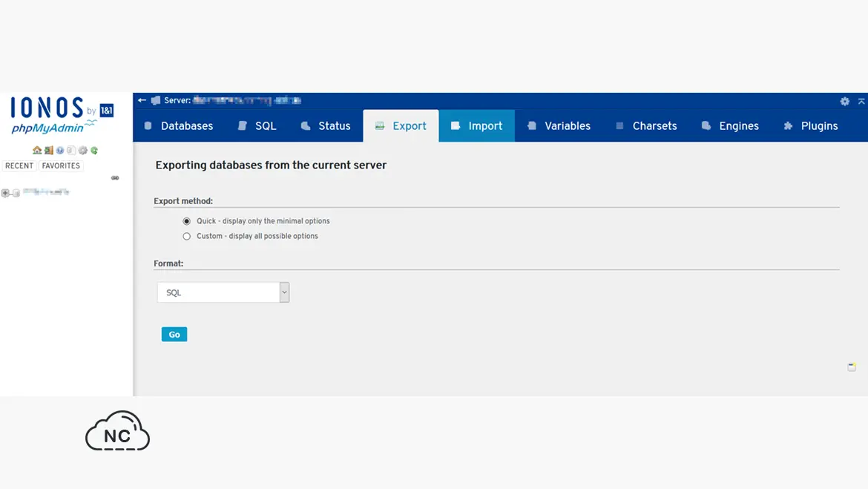This screenshot has width=868, height=489.
Task: Open the Plugins tab
Action: (x=812, y=125)
